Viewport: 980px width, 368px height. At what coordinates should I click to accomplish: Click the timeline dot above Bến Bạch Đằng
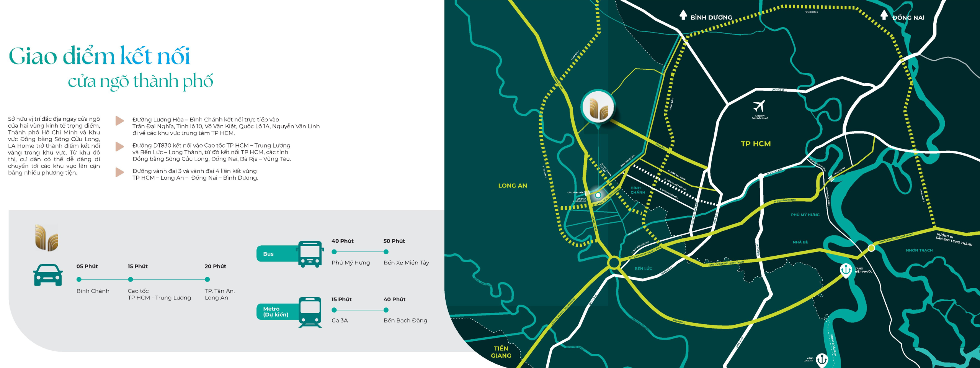tap(386, 310)
